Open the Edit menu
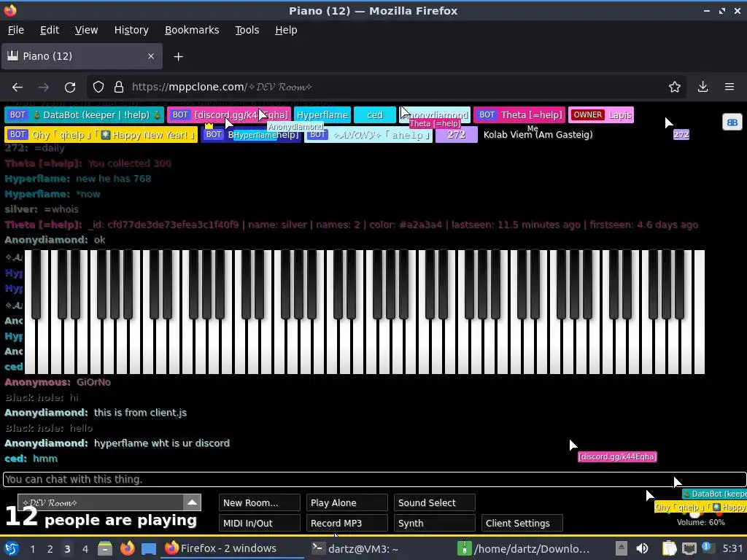747x560 pixels. point(50,30)
